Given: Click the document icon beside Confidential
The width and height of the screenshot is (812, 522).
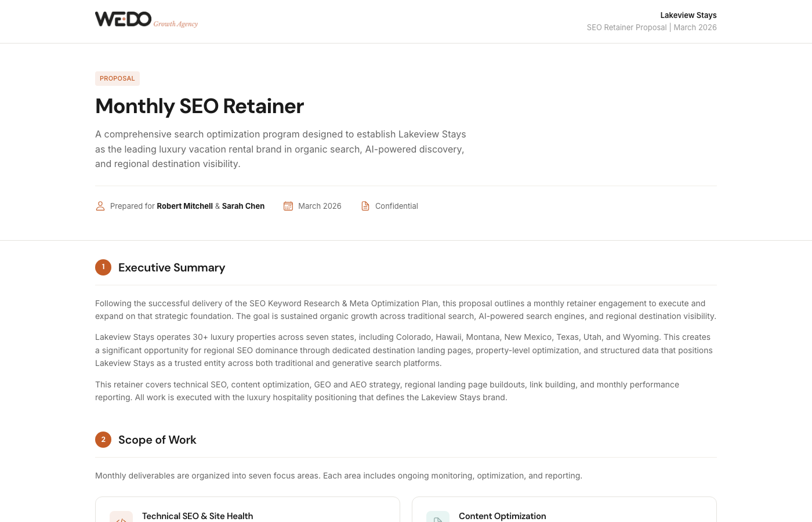Looking at the screenshot, I should pyautogui.click(x=365, y=206).
